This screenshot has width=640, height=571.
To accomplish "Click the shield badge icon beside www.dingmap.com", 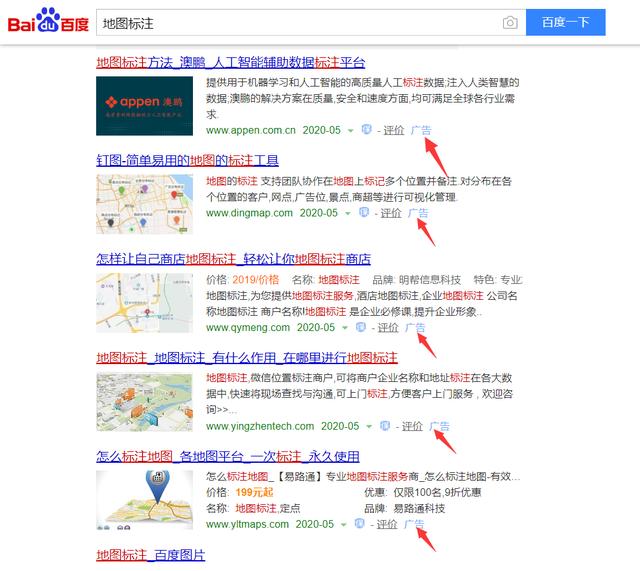I will point(364,212).
